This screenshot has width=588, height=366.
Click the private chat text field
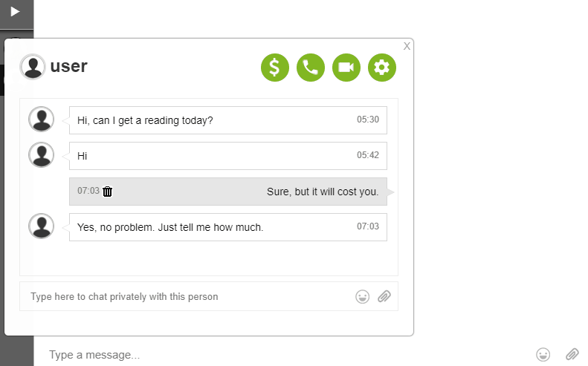(187, 296)
